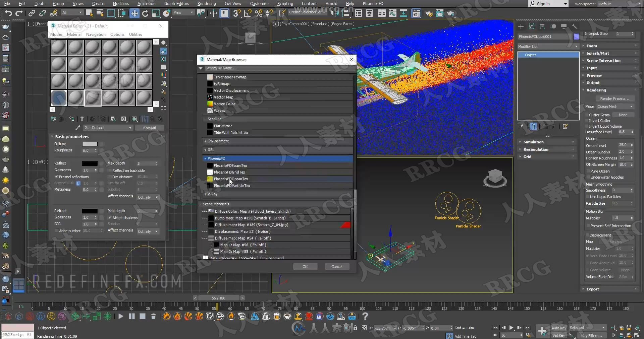This screenshot has width=644, height=339.
Task: Click Phoenix FD help question mark icon
Action: pos(365,316)
